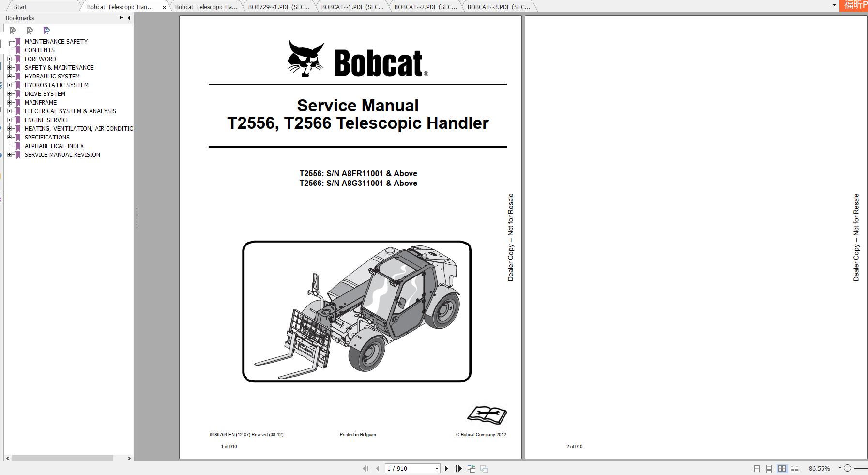Zoom out using the minus control

[847, 468]
